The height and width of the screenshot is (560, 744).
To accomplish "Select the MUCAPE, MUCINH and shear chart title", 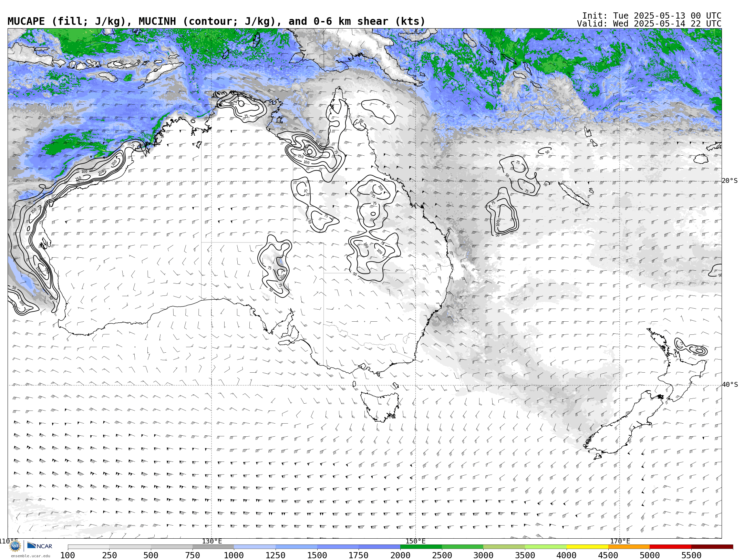I will [216, 21].
